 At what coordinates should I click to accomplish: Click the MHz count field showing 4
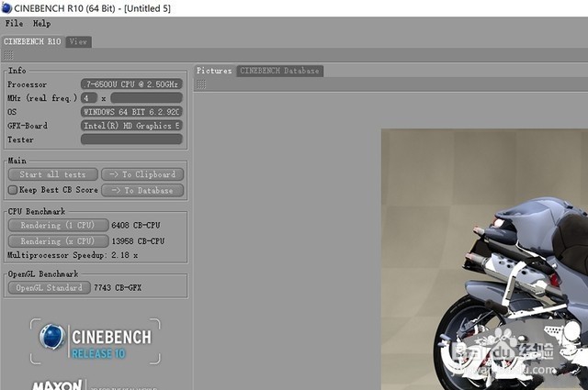[x=89, y=98]
